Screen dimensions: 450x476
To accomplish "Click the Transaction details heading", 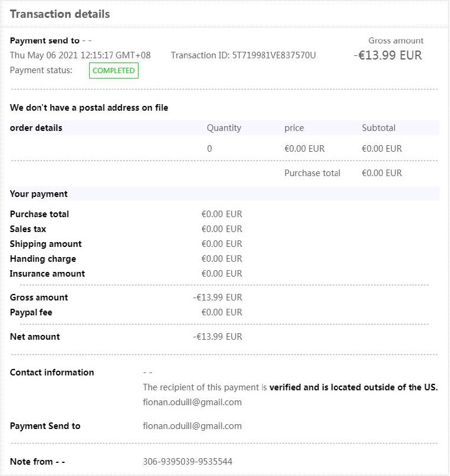I will 60,14.
